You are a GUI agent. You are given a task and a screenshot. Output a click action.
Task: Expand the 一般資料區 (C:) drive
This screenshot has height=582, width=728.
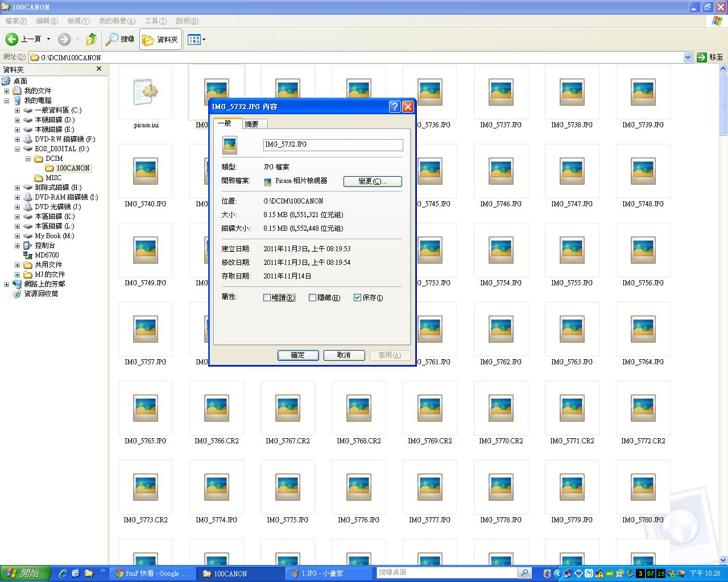(17, 110)
